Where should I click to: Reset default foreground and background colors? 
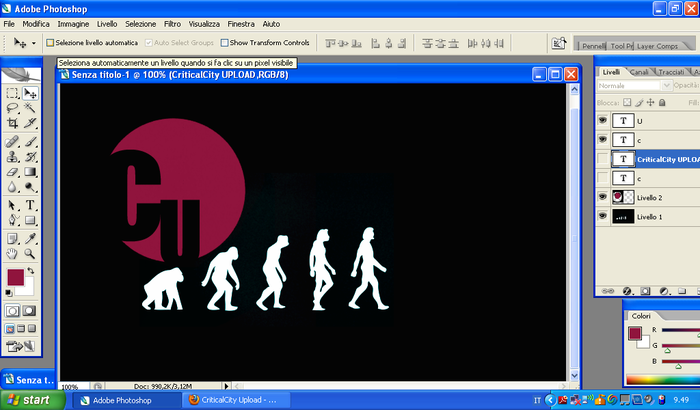(x=8, y=293)
